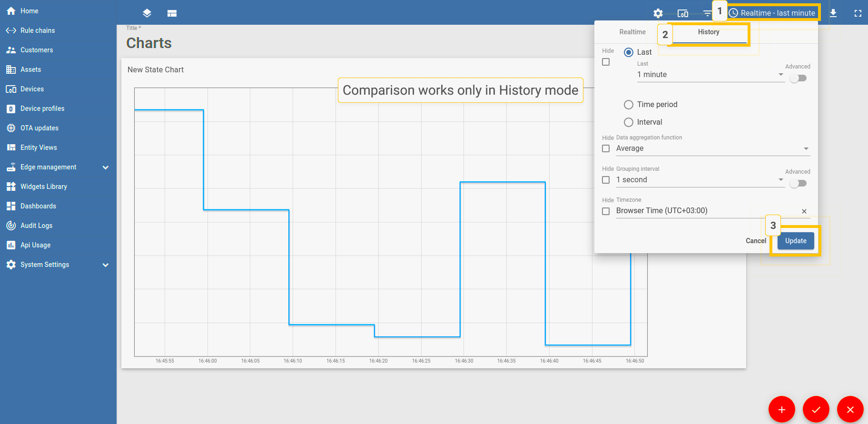Screen dimensions: 868x424
Task: Click the Browser Time timezone input
Action: tap(707, 211)
